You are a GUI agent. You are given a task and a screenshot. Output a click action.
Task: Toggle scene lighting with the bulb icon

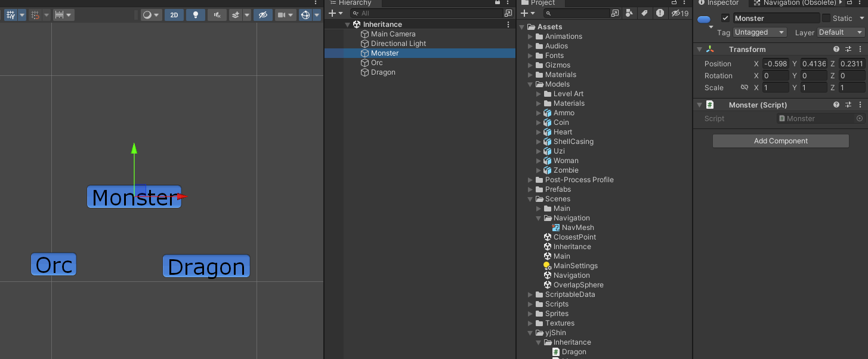[195, 15]
